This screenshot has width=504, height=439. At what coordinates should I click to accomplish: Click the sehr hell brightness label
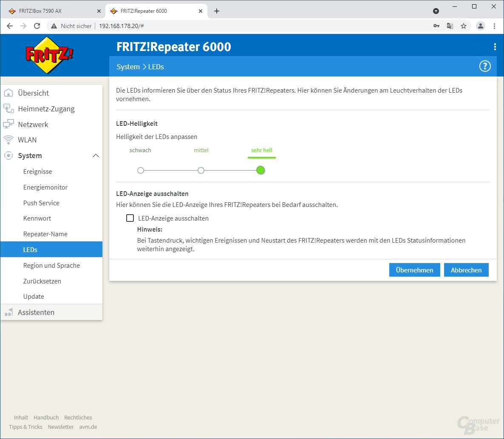(262, 150)
